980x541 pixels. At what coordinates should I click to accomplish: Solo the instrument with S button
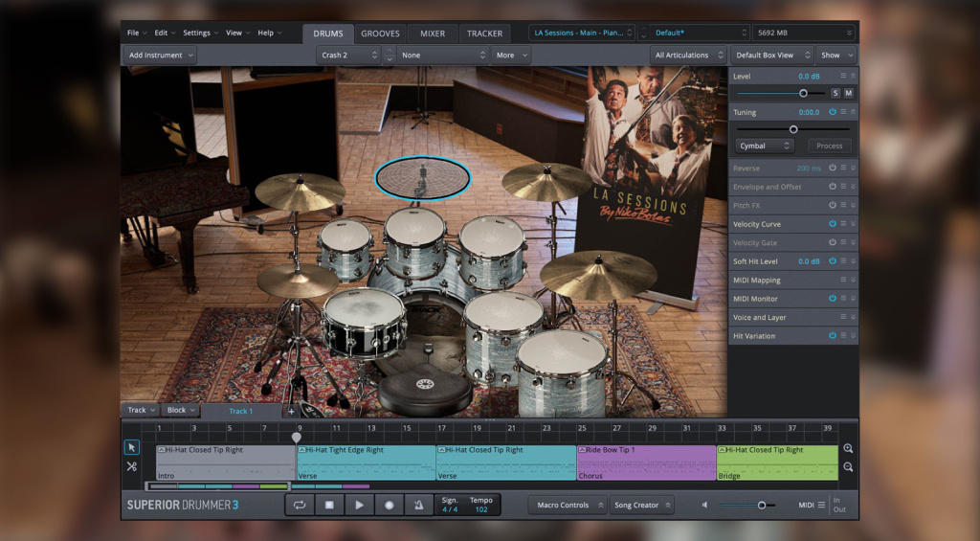tap(835, 93)
